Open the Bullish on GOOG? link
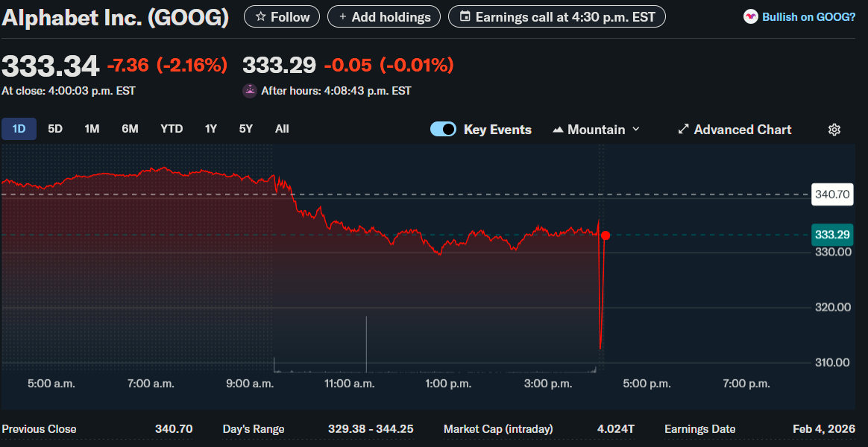This screenshot has height=447, width=868. pos(809,17)
